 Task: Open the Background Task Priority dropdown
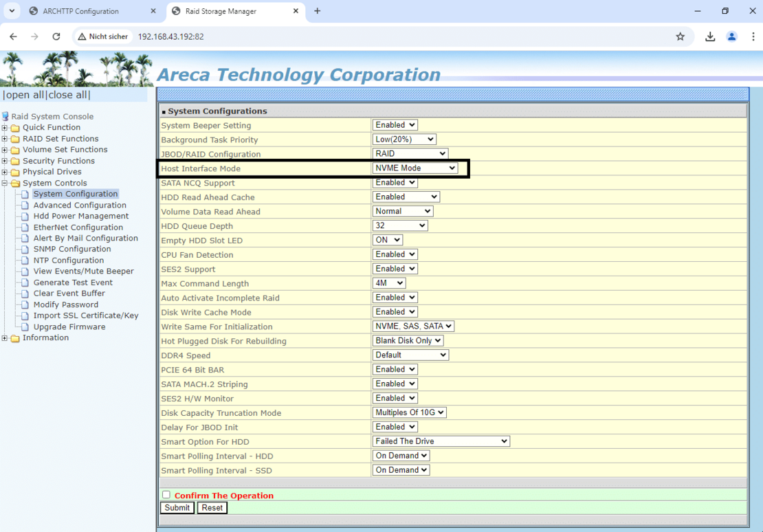(403, 140)
